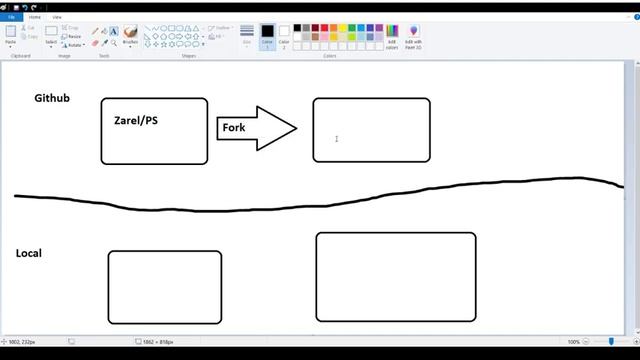Select the Pencil tool
The image size is (640, 360).
coord(95,31)
